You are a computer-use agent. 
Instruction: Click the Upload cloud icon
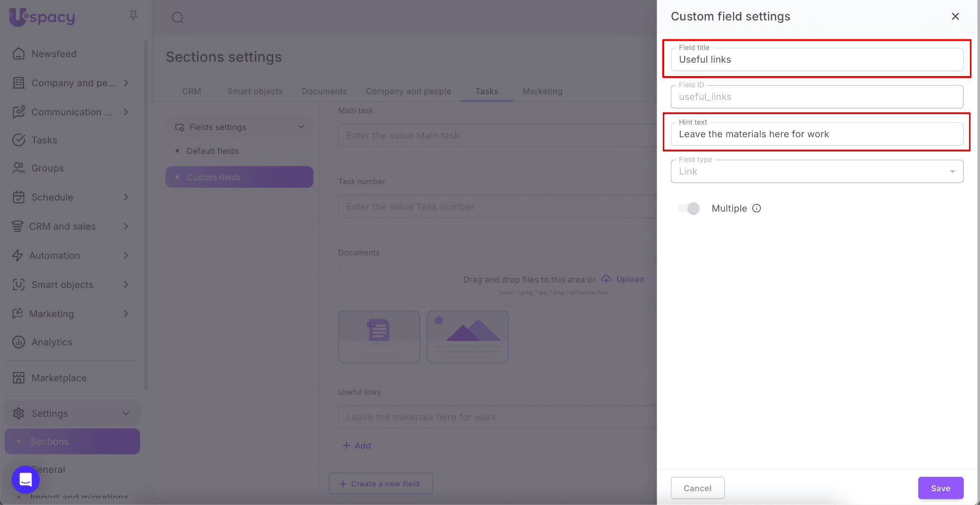tap(606, 279)
